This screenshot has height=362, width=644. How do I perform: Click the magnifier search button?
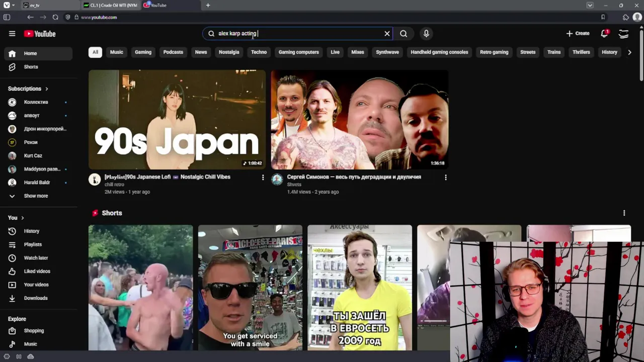(404, 34)
